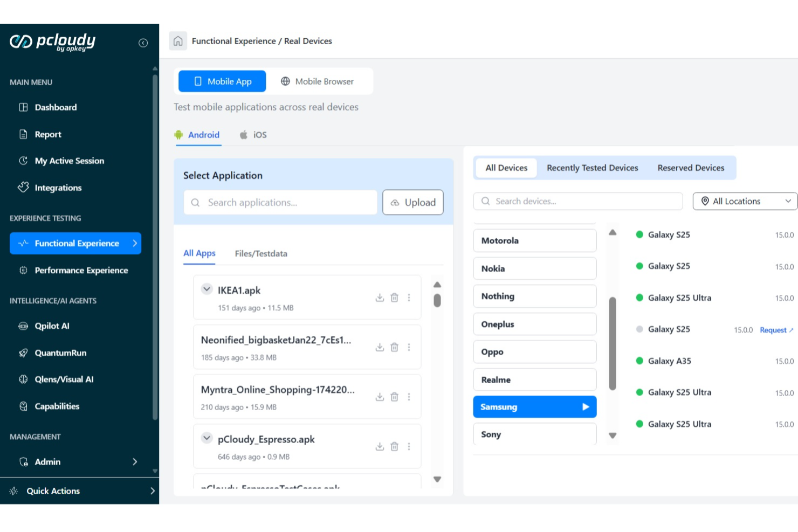
Task: Click the Upload button
Action: point(413,202)
